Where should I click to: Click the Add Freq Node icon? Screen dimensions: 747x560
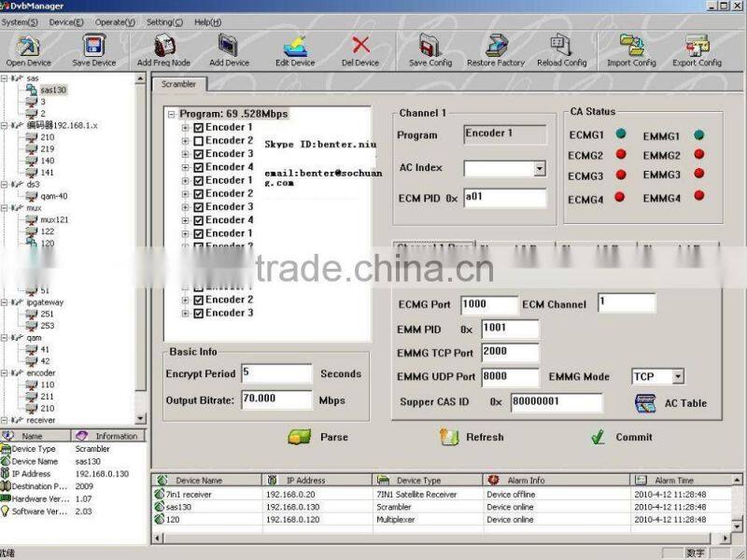pos(163,45)
